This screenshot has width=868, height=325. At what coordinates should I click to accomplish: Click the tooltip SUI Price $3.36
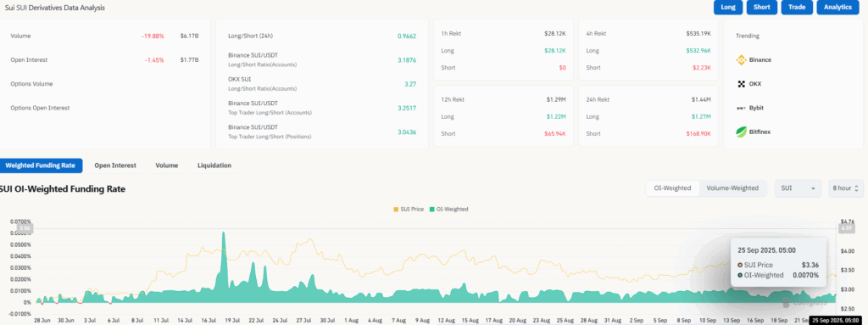[x=778, y=265]
